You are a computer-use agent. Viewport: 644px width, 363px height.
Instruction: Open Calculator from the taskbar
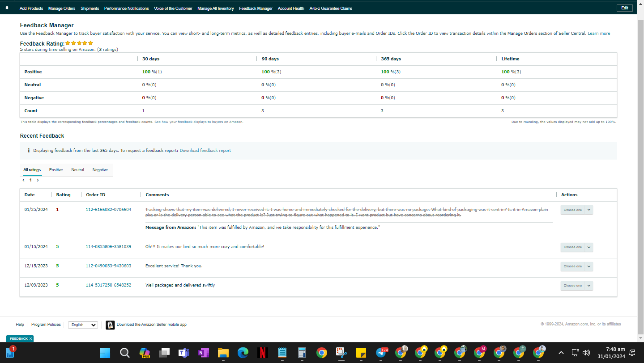[x=302, y=353]
